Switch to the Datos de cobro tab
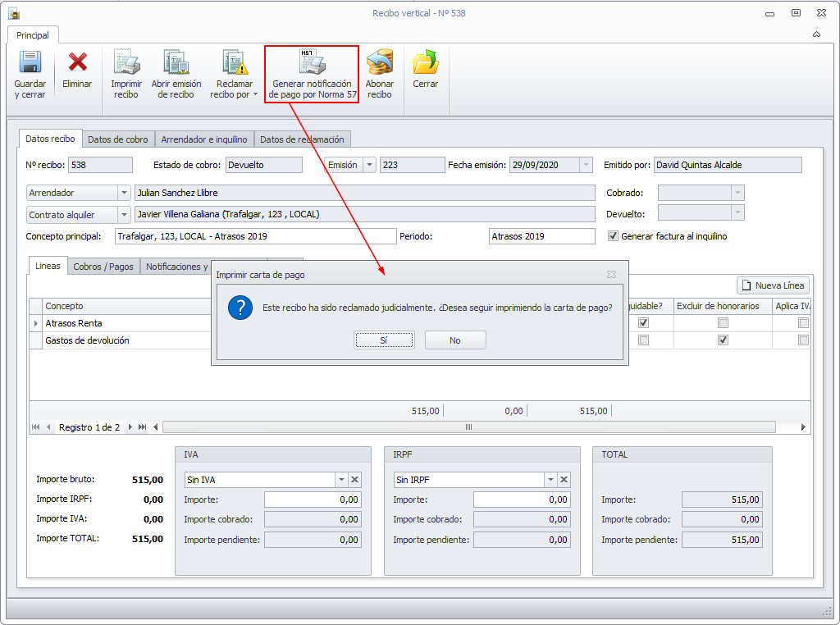 pos(118,139)
